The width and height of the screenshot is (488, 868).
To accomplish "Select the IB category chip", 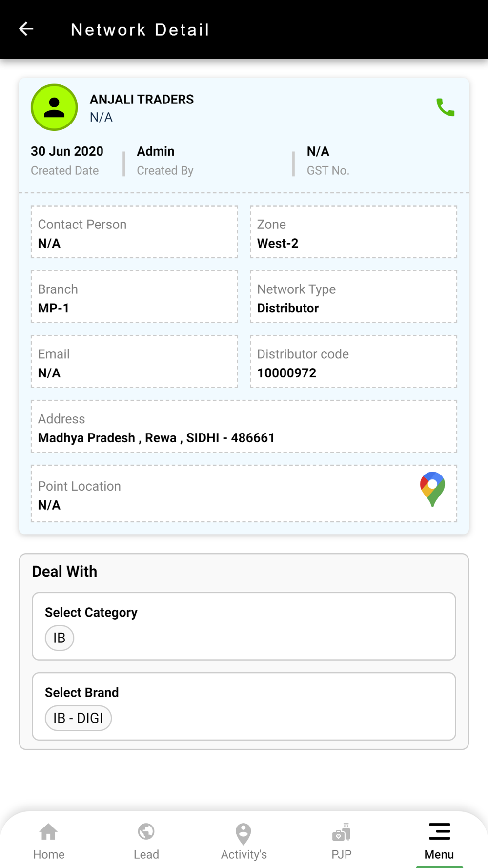I will click(x=60, y=638).
